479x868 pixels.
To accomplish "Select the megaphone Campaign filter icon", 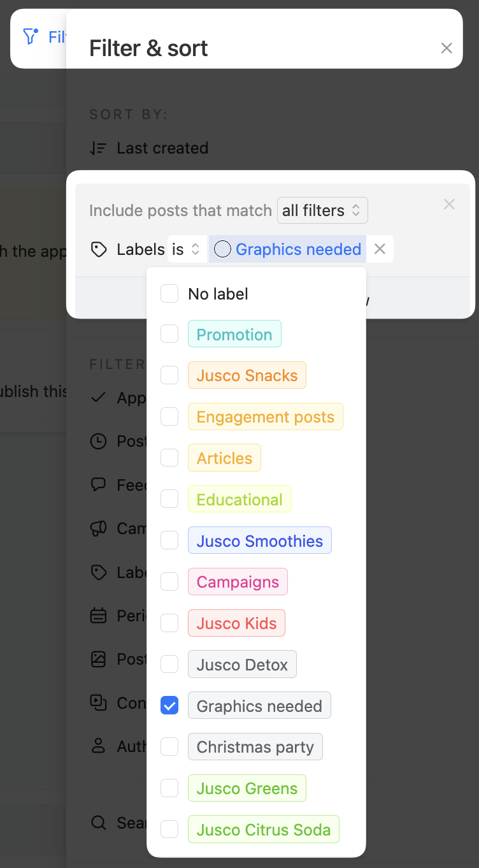I will tap(99, 528).
